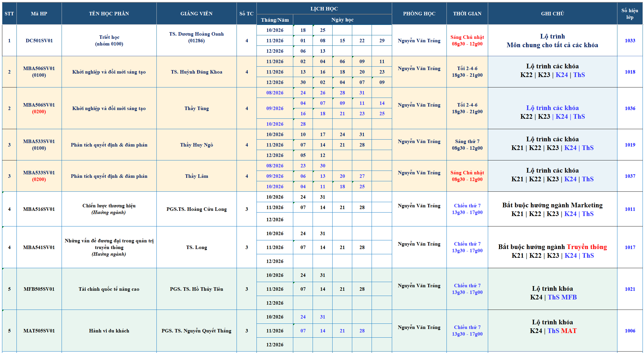Click lecturer TS. Huỳnh Đăng Khoa

tap(196, 72)
